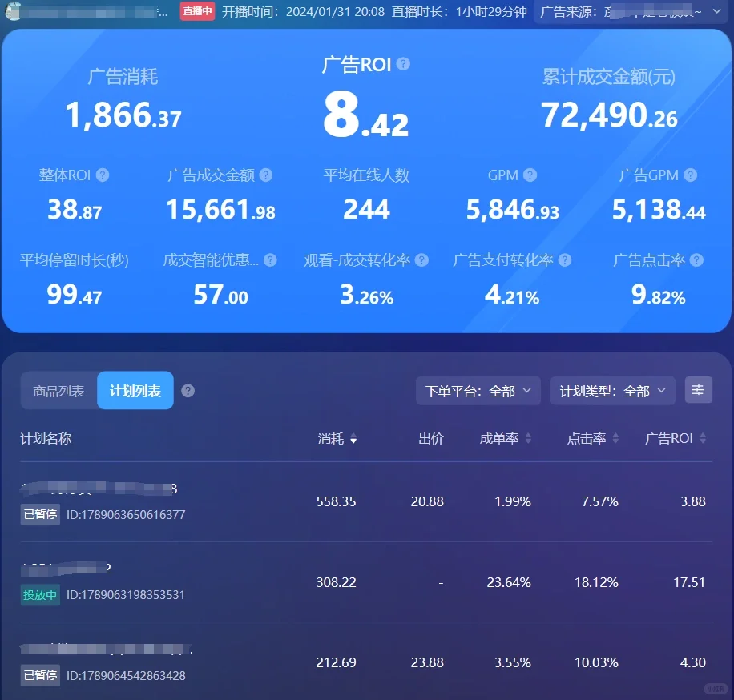
Task: Click the 投放中 status tag
Action: point(40,595)
